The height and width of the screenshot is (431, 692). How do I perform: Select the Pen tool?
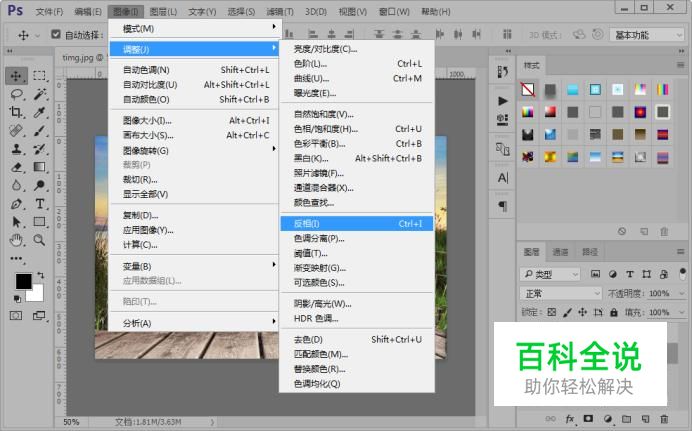[x=16, y=204]
